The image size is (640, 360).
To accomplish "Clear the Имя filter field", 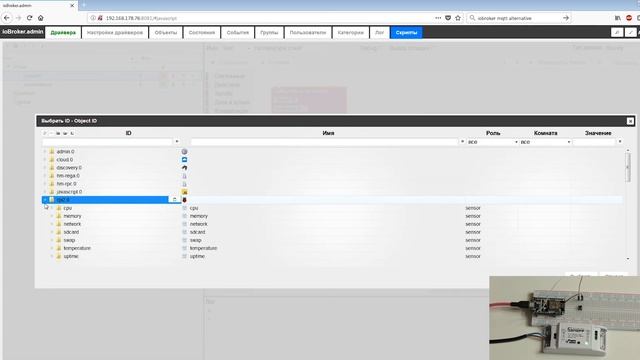I will pos(462,142).
